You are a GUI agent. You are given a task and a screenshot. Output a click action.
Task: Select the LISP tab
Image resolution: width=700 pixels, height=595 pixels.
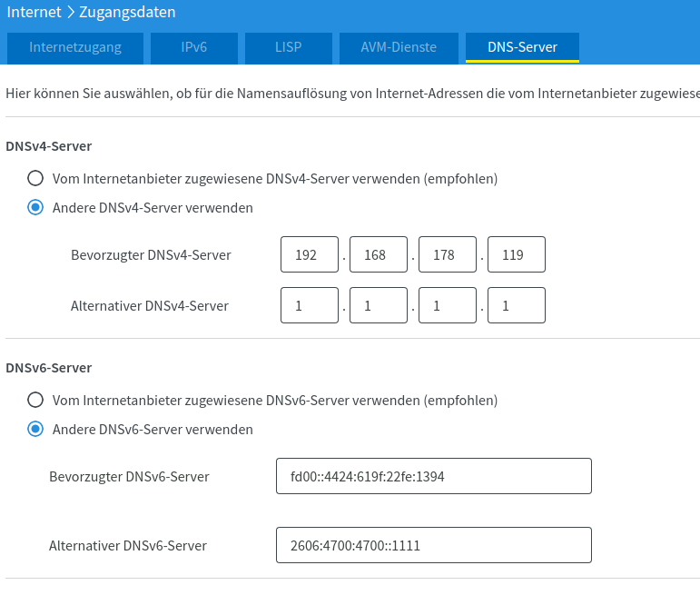(288, 47)
